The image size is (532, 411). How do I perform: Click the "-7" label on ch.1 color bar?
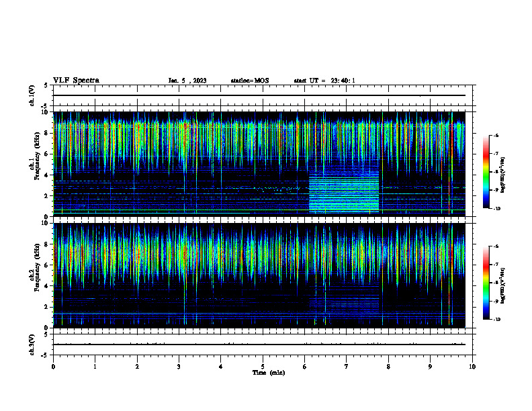[x=496, y=154]
